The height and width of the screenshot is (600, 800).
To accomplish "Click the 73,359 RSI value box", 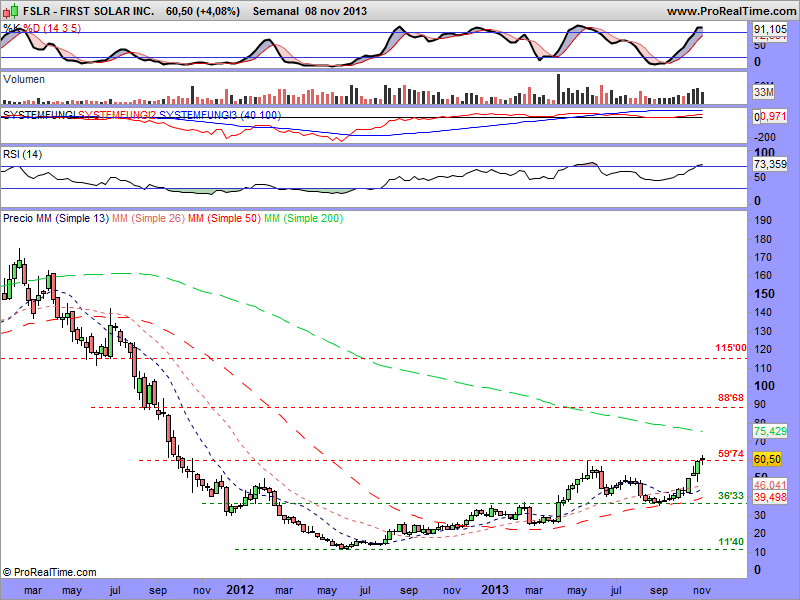I will [x=770, y=164].
